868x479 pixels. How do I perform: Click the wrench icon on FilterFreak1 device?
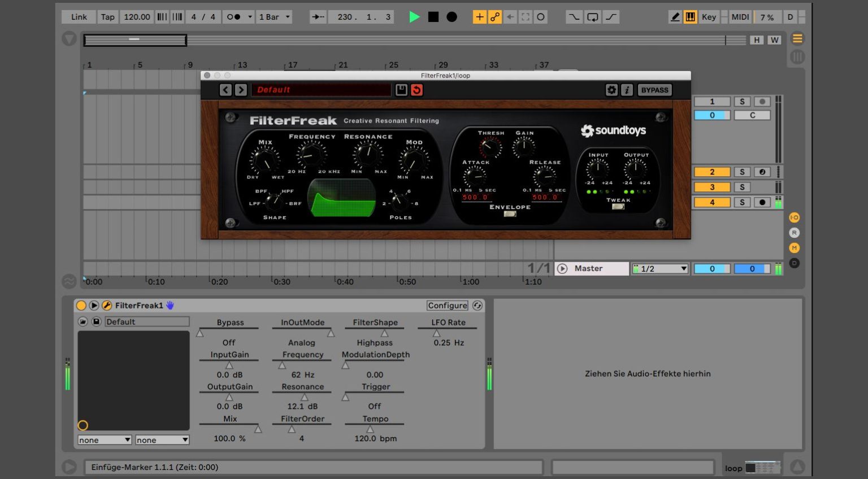[106, 306]
